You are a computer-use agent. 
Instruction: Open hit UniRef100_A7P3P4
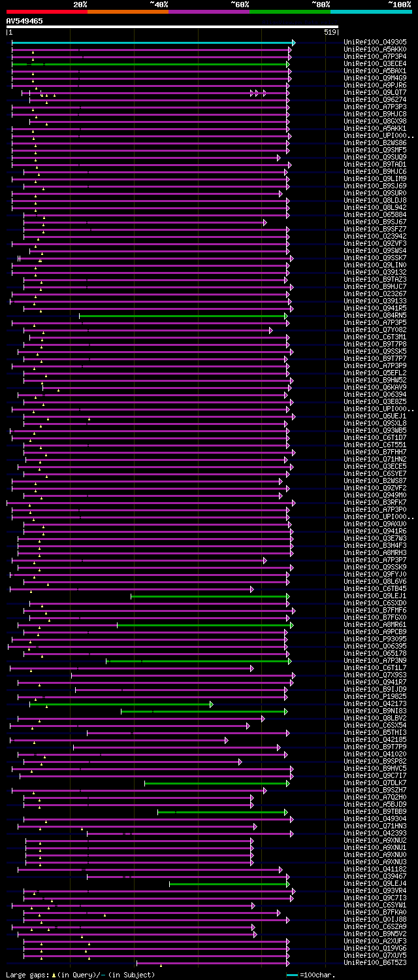pyautogui.click(x=374, y=57)
